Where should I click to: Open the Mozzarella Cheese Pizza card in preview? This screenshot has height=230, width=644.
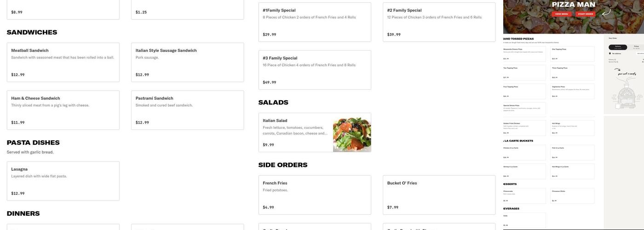(524, 54)
